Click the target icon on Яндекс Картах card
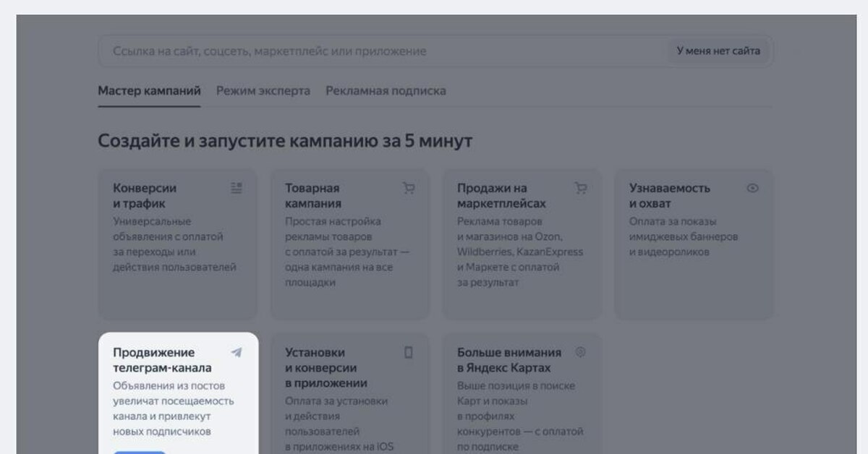Screen dimensions: 868x454 (580, 352)
